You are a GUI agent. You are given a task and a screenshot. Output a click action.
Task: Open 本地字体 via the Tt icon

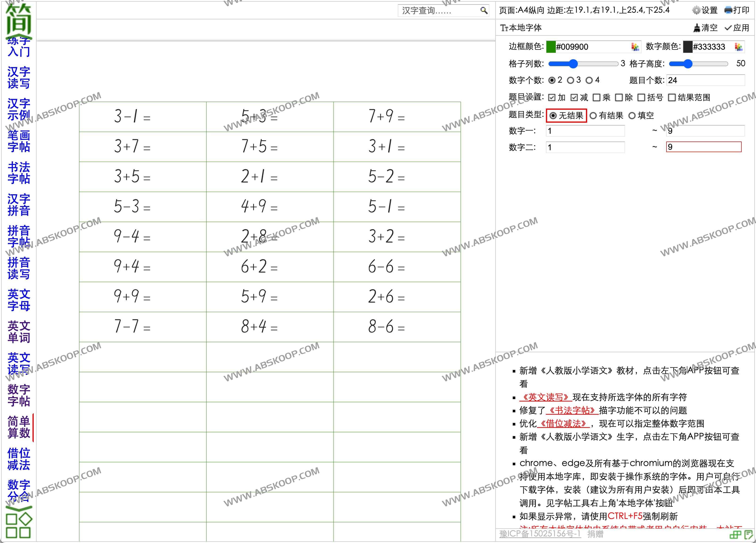point(504,28)
